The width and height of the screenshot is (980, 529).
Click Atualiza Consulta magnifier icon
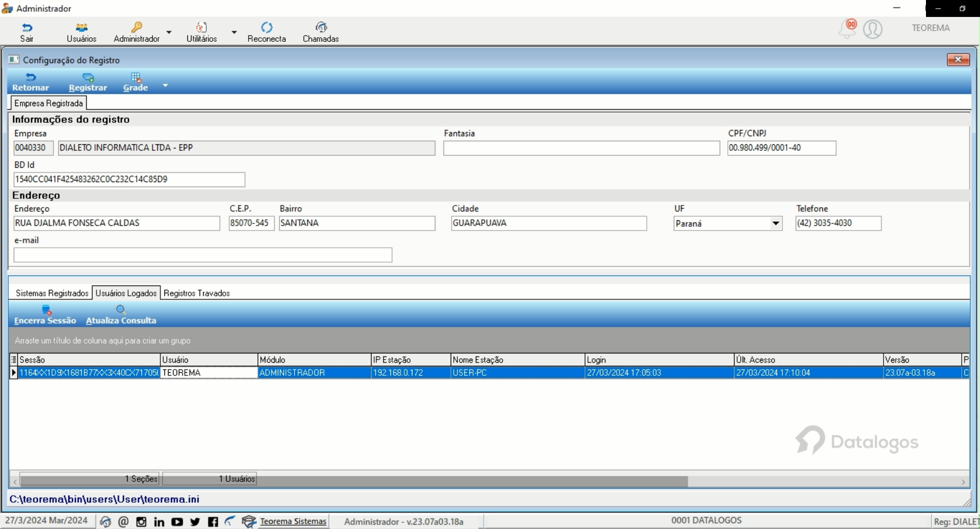121,310
